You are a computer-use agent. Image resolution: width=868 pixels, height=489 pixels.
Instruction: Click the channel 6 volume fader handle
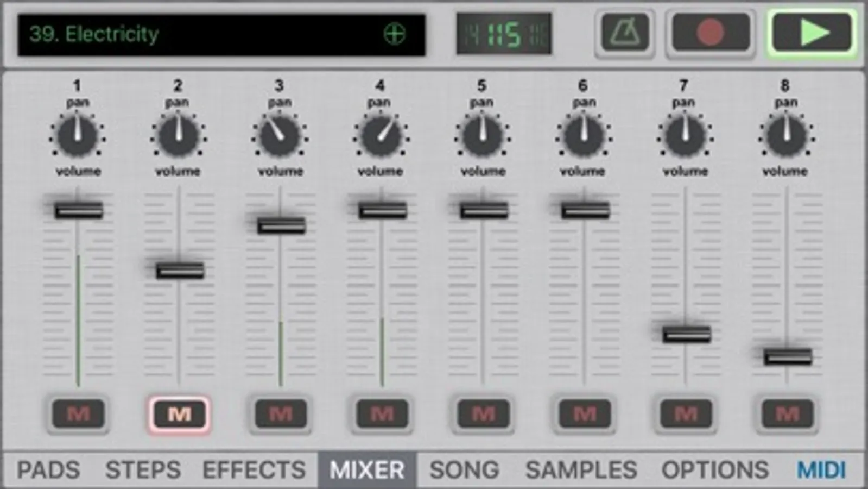(x=585, y=210)
